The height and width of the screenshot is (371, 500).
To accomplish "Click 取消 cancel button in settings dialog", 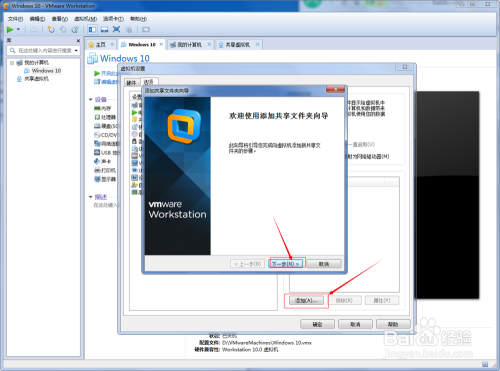I will click(355, 324).
